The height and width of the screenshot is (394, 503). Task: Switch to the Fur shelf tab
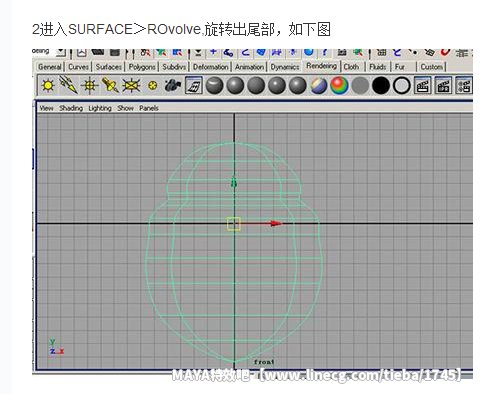click(400, 67)
